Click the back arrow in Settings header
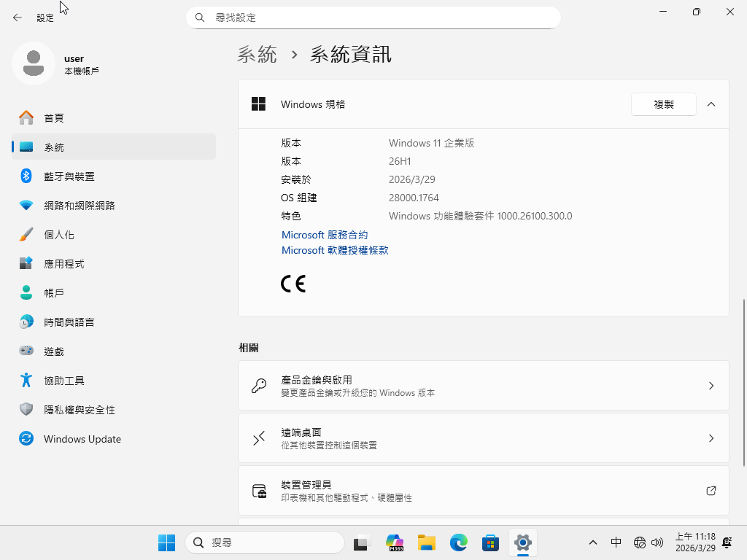 [18, 17]
